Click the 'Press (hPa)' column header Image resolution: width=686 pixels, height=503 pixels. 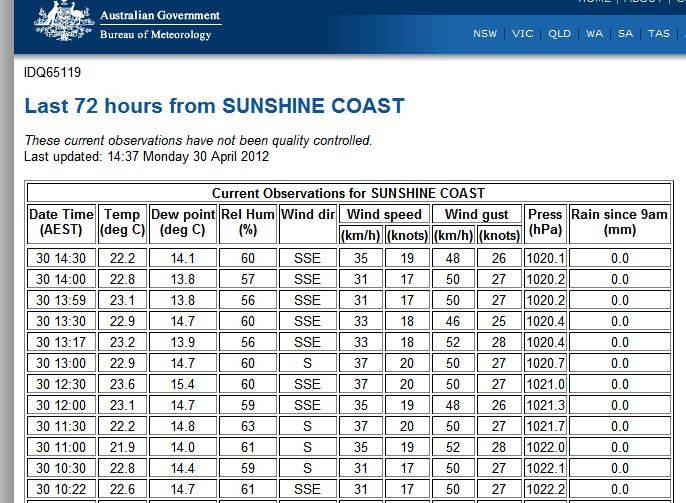(x=545, y=222)
